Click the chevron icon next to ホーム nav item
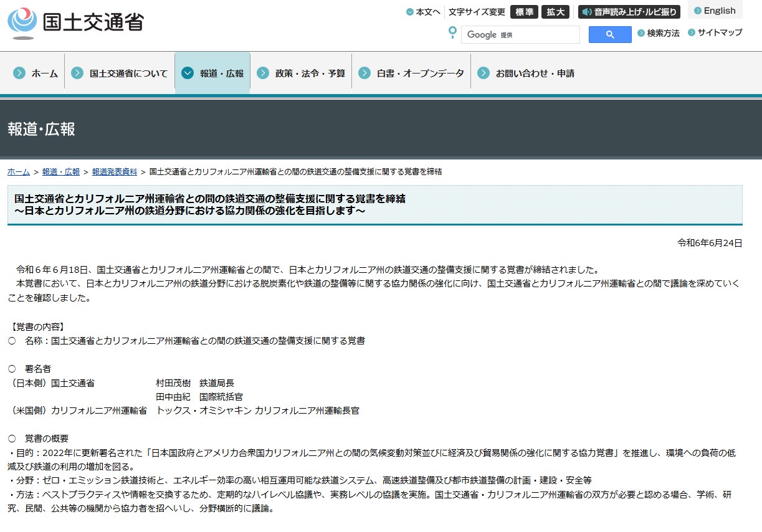The image size is (762, 532). 18,72
